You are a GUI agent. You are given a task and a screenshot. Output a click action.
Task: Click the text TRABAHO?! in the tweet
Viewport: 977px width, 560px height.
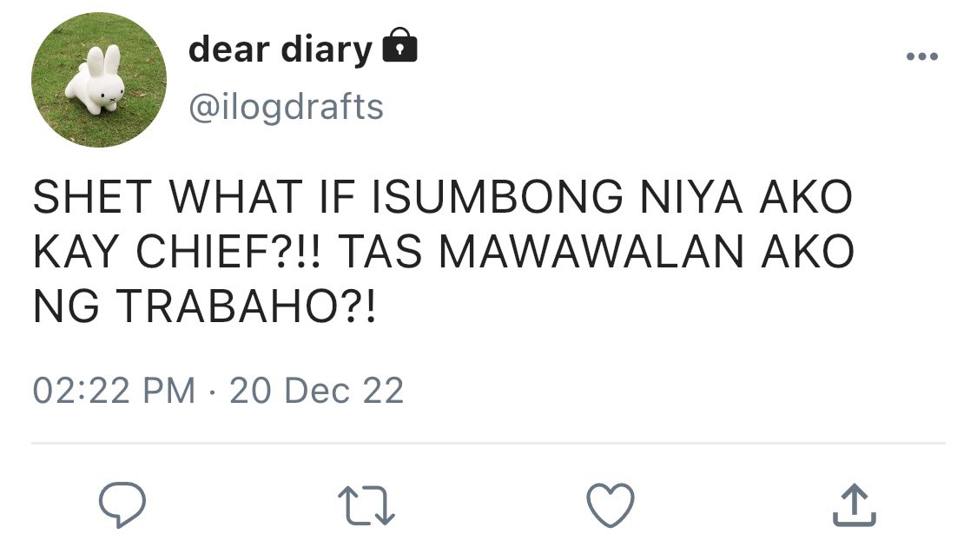246,307
